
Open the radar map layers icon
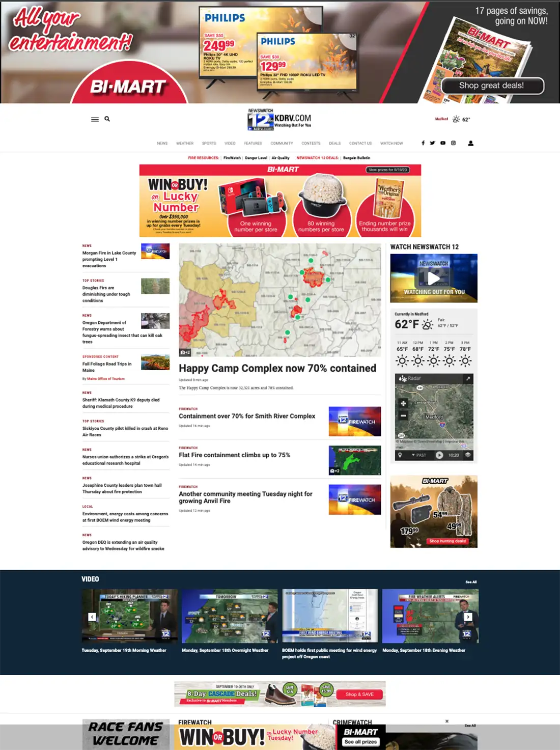[x=468, y=455]
